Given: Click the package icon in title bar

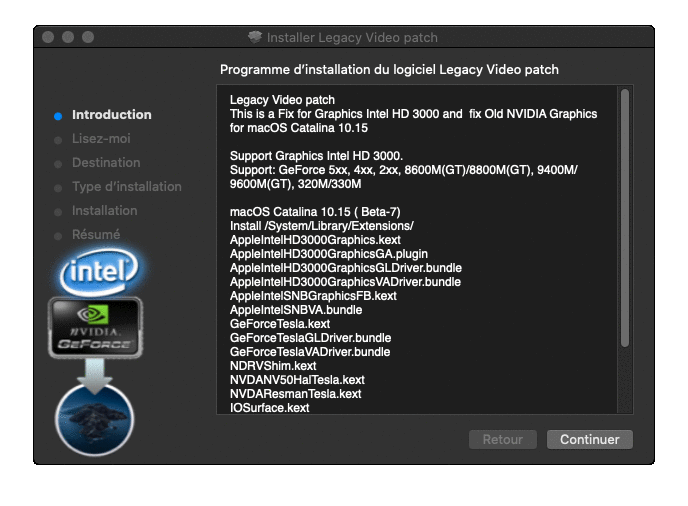Looking at the screenshot, I should (255, 37).
